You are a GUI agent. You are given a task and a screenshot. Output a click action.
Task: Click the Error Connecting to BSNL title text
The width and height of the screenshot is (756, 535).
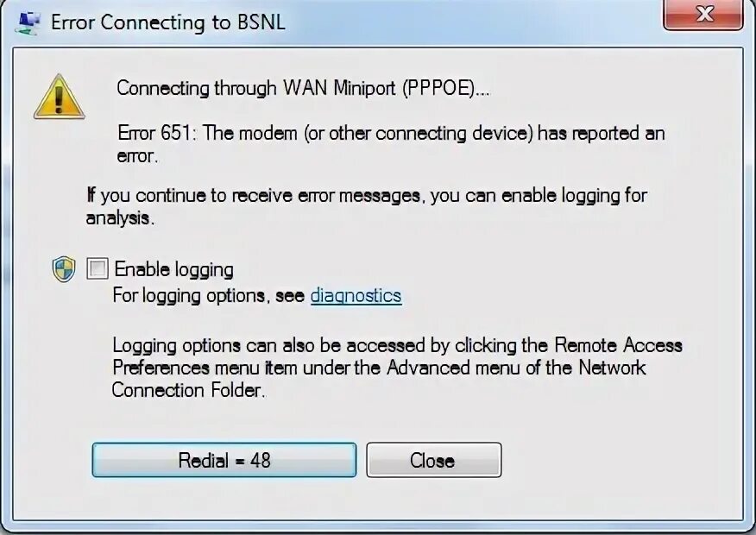[168, 22]
